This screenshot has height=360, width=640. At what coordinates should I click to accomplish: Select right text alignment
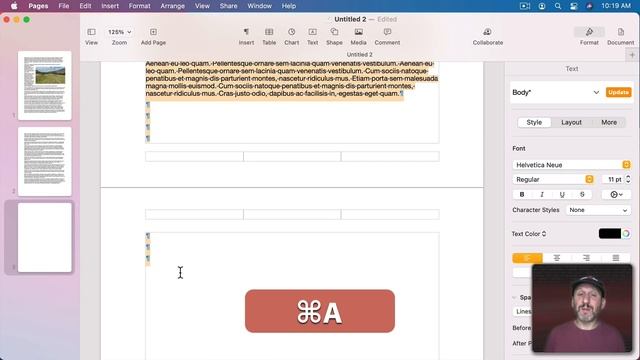(587, 258)
